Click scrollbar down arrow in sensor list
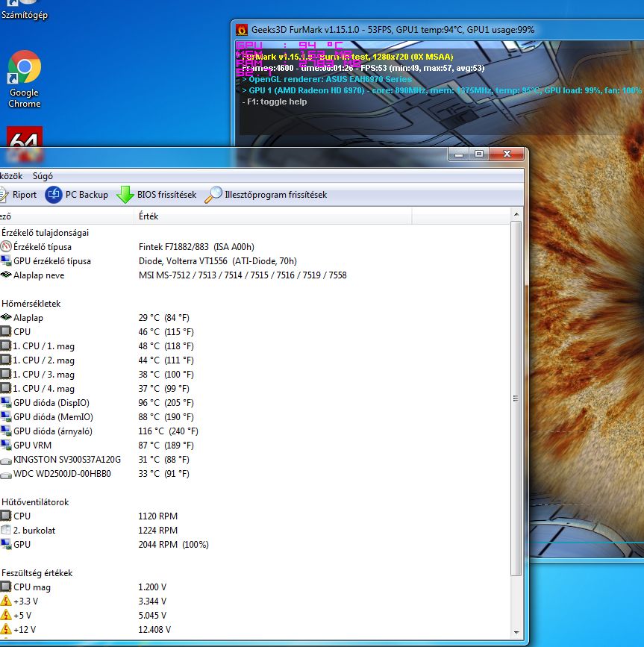Viewport: 644px width, 647px height. [516, 632]
